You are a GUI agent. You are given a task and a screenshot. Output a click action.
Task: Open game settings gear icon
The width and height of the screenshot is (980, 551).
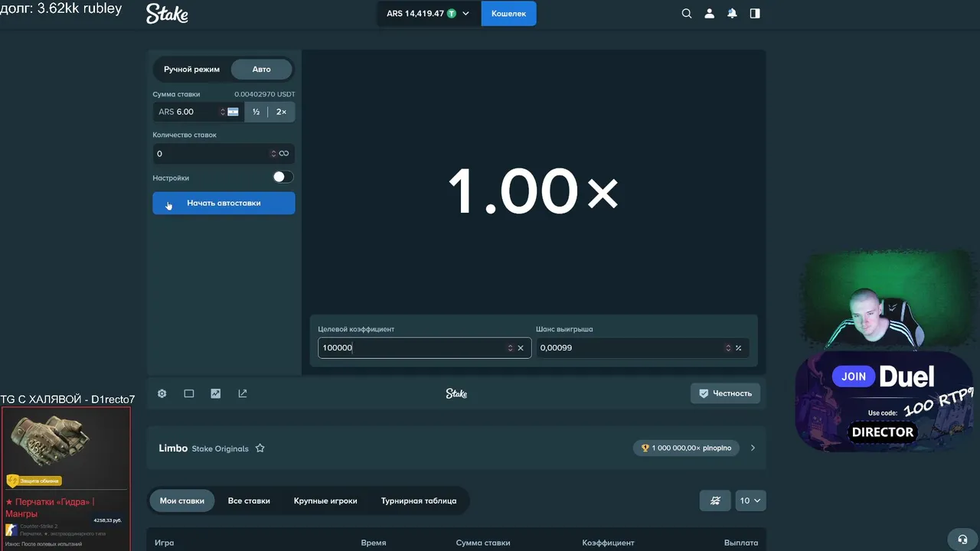[162, 393]
